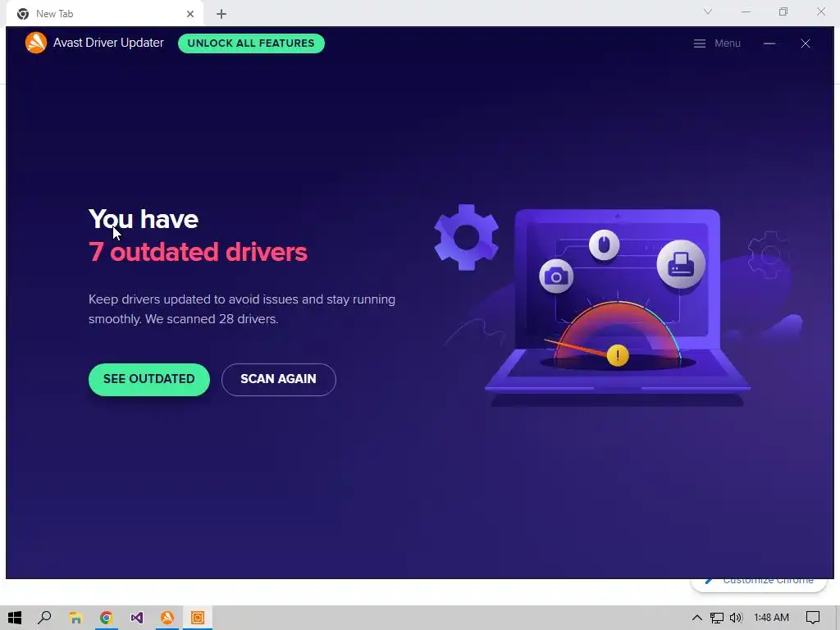Open taskbar Search magnifier
The image size is (840, 630).
tap(44, 618)
